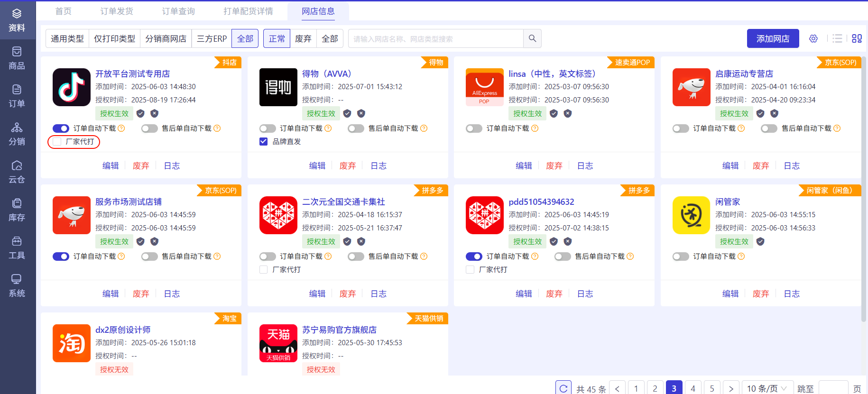Check 厂家代打 for pdd51054394632

470,270
